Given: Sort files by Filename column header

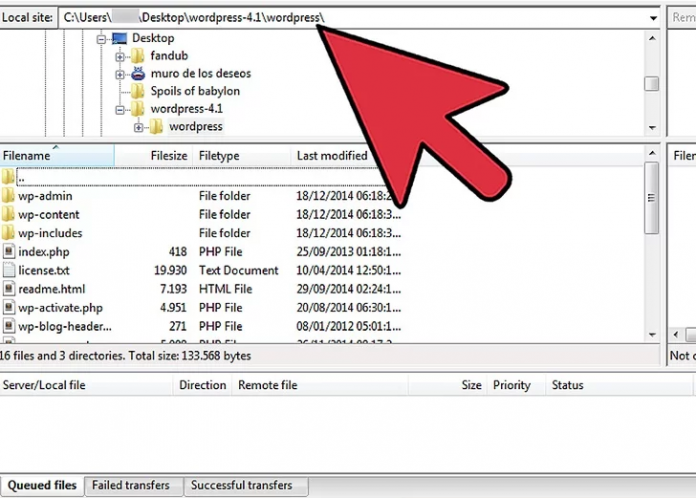Looking at the screenshot, I should 27,156.
